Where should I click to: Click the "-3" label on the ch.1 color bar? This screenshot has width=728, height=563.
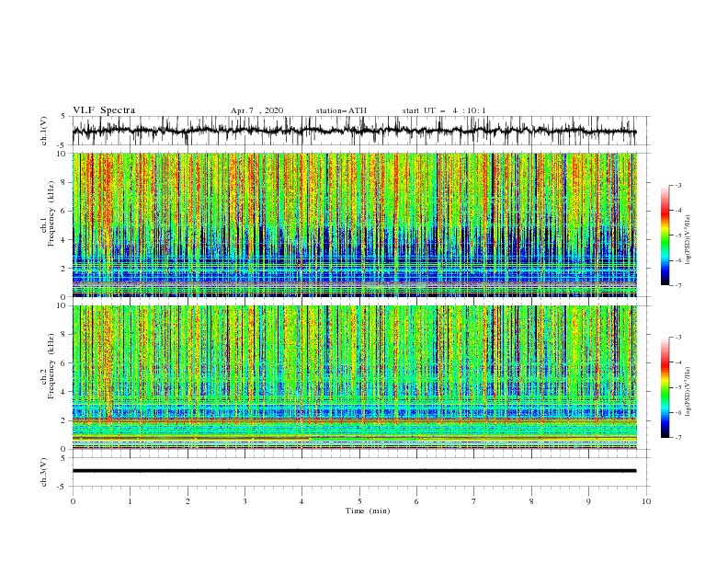(677, 185)
